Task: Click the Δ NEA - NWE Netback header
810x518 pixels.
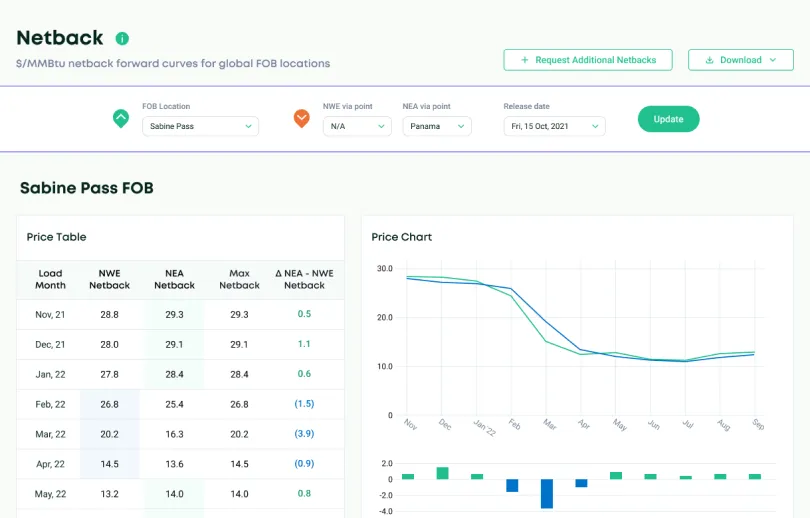Action: [x=304, y=279]
